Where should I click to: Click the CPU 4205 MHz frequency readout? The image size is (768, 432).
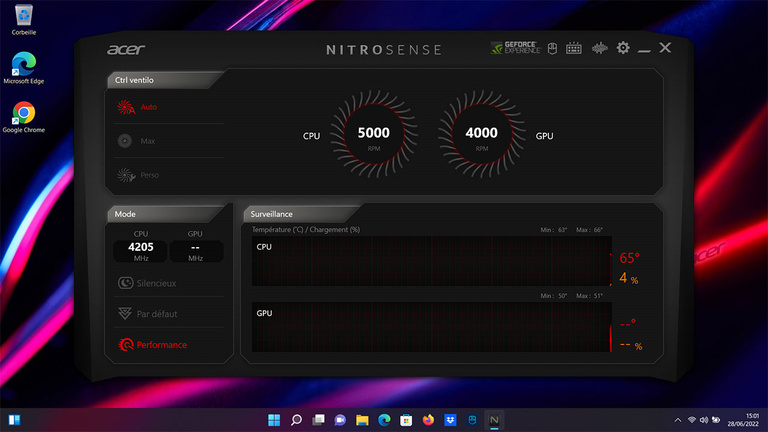click(141, 251)
